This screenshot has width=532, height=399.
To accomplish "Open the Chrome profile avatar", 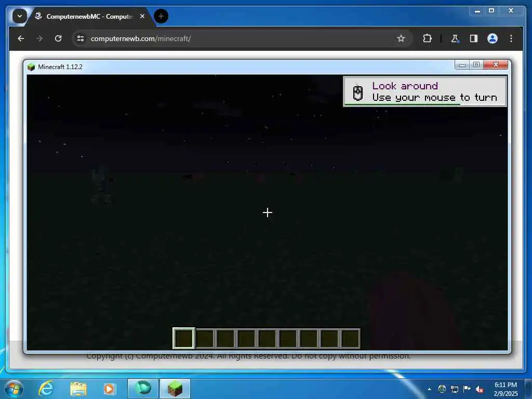I will click(x=493, y=38).
